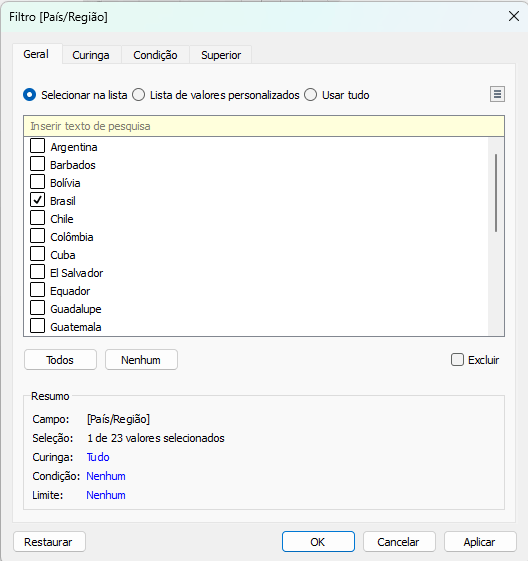
Task: Click the Aplicar button
Action: coord(480,542)
